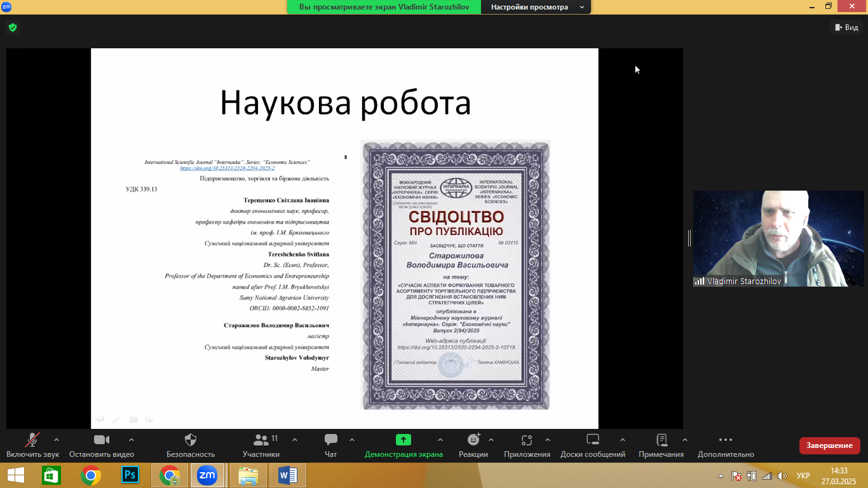Open the Вид view layout menu
The height and width of the screenshot is (488, 868).
click(x=846, y=27)
